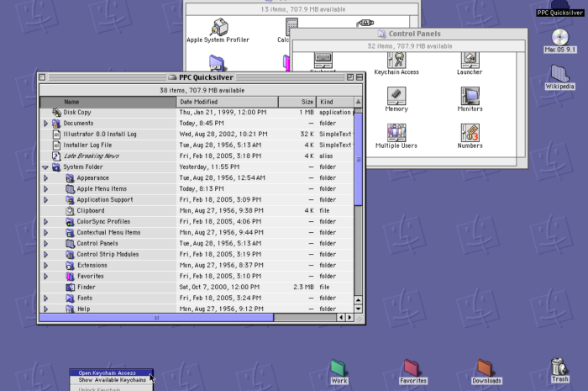This screenshot has height=391, width=588.
Task: Select the Late Breaking News alias icon
Action: pos(56,156)
